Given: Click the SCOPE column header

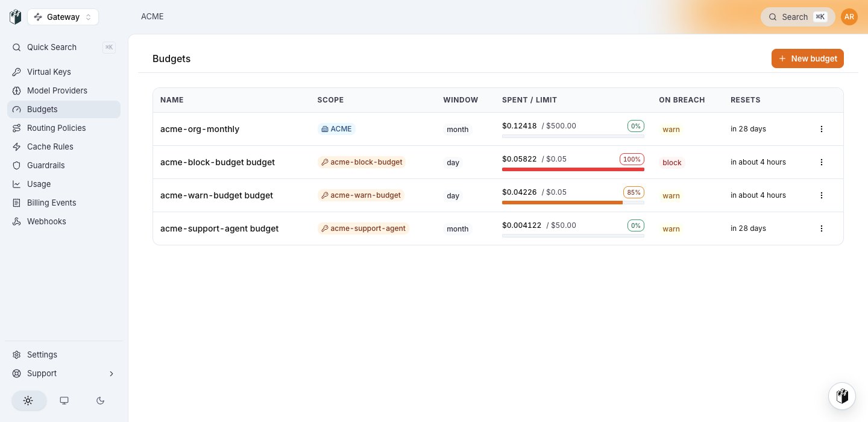Looking at the screenshot, I should click(x=330, y=100).
